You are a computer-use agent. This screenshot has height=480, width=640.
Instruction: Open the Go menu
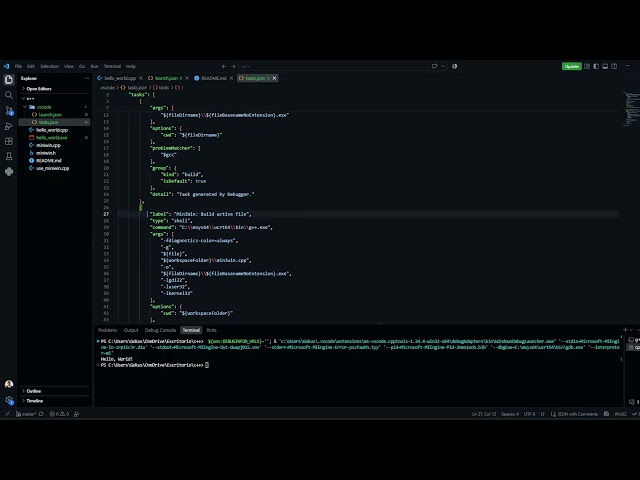tap(82, 66)
